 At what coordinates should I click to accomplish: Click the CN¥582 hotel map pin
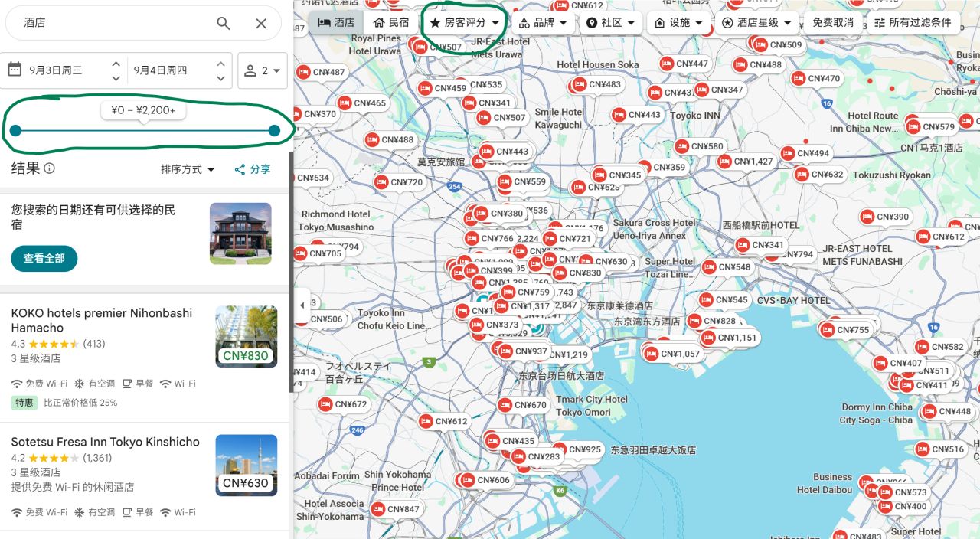point(940,347)
